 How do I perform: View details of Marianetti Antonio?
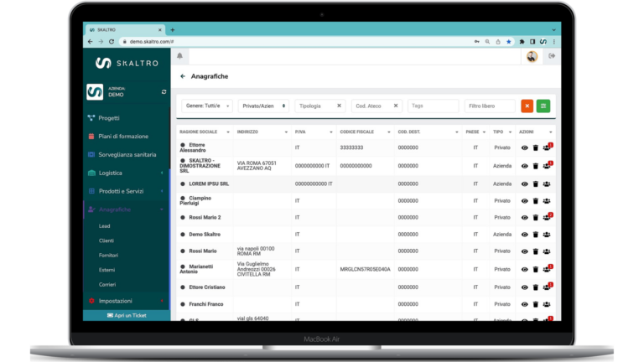coord(524,270)
